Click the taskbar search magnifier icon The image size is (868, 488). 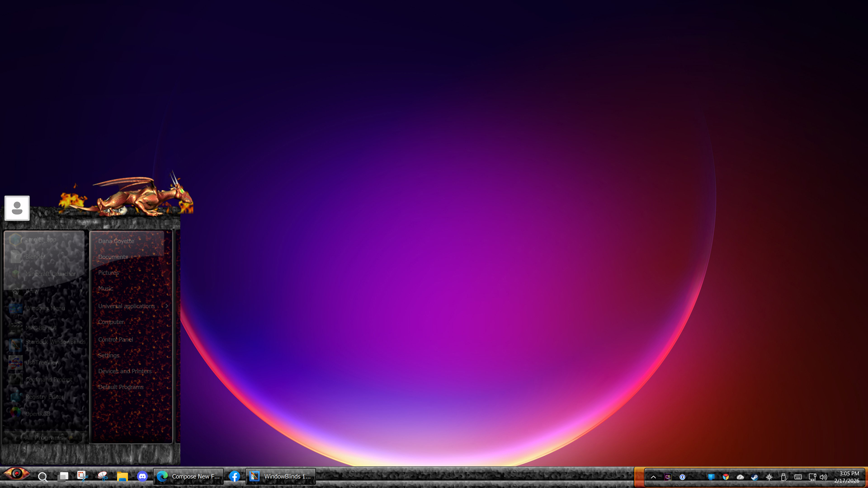coord(42,477)
